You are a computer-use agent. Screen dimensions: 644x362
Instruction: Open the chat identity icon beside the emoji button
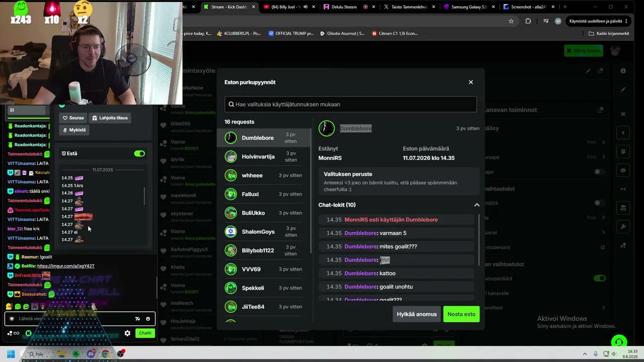pos(137,319)
